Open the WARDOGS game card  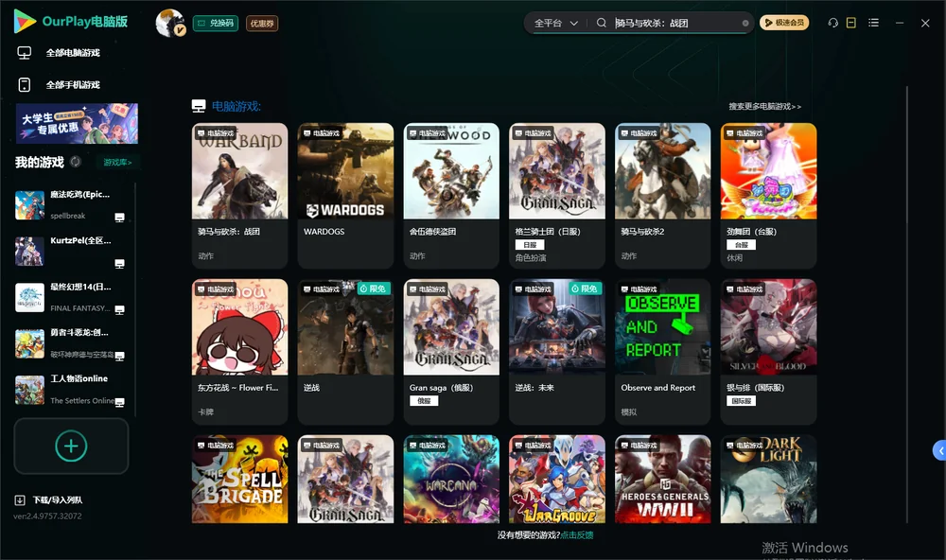(345, 196)
